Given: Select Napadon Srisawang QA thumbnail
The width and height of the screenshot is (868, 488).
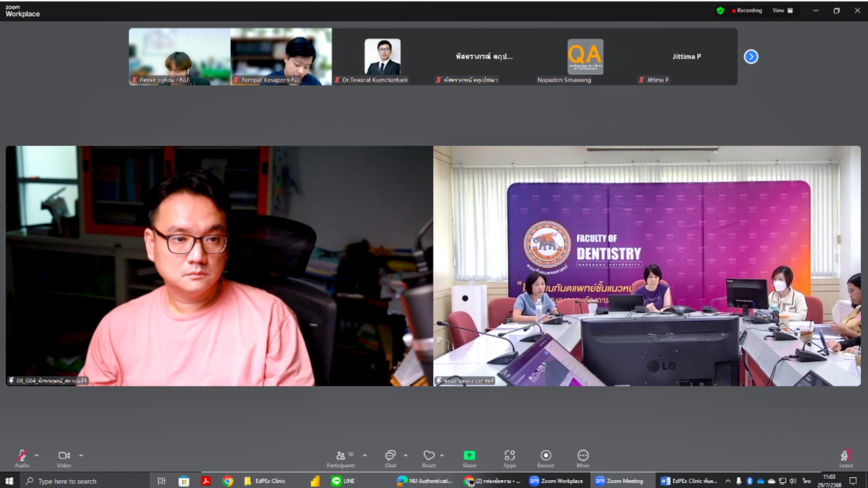Looking at the screenshot, I should (585, 57).
